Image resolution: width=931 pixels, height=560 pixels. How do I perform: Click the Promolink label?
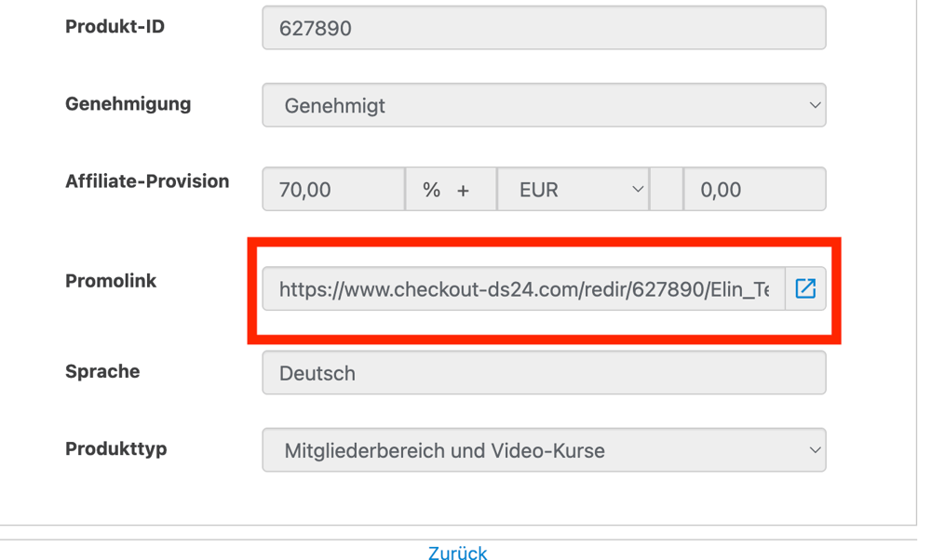point(111,281)
